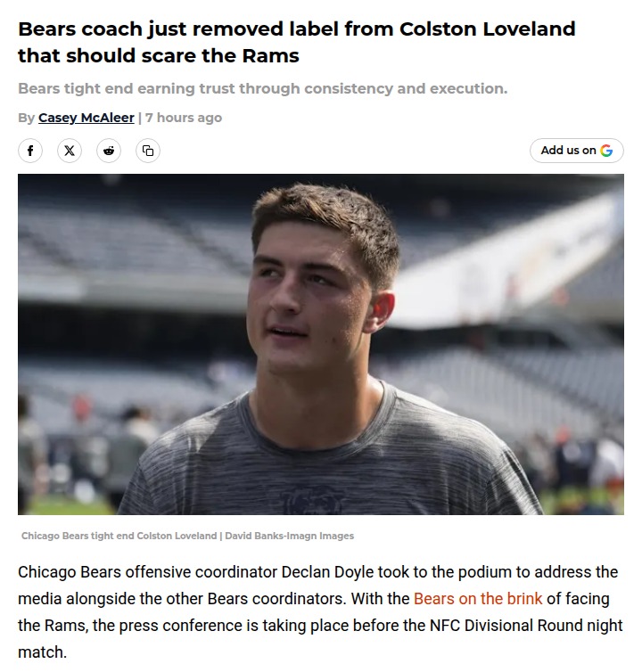Click "Colston Loveland" in the headline
The image size is (642, 672).
(x=487, y=29)
